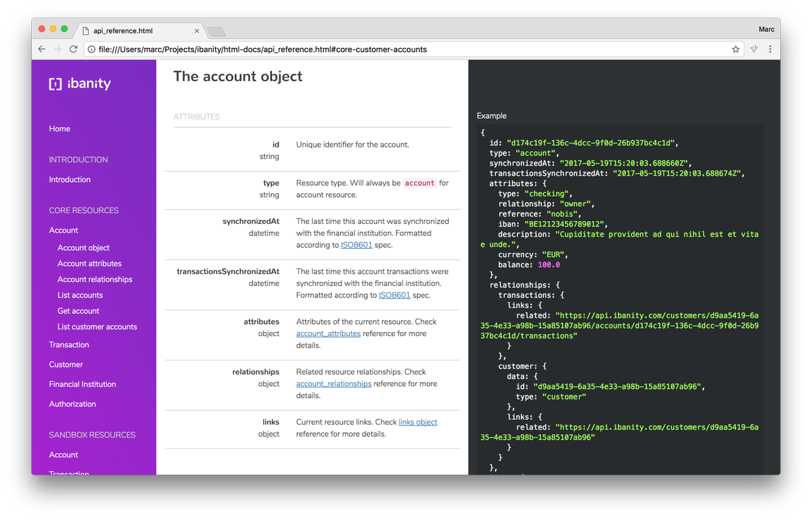This screenshot has height=520, width=812.
Task: Open a new browser tab
Action: coord(216,31)
